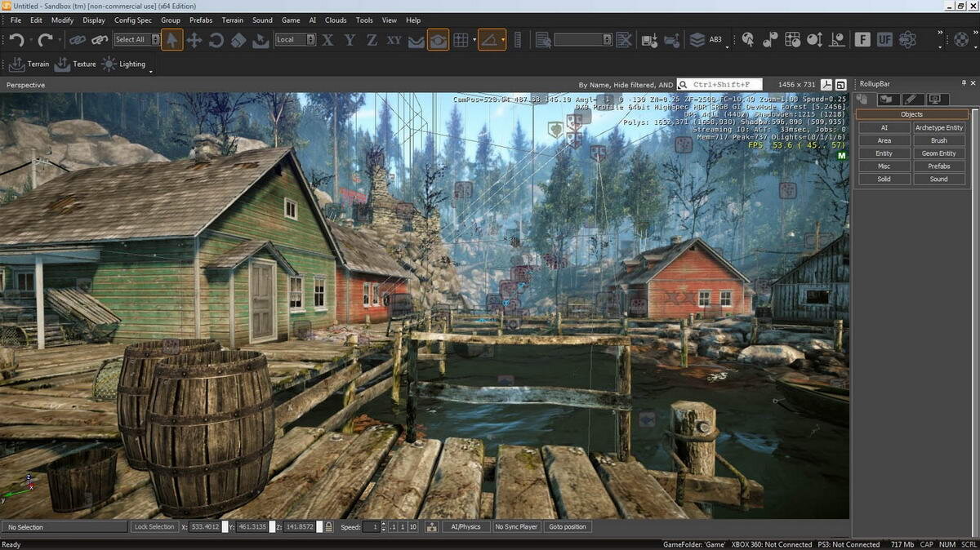
Task: Click the grid-with-ball physics icon
Action: (792, 39)
